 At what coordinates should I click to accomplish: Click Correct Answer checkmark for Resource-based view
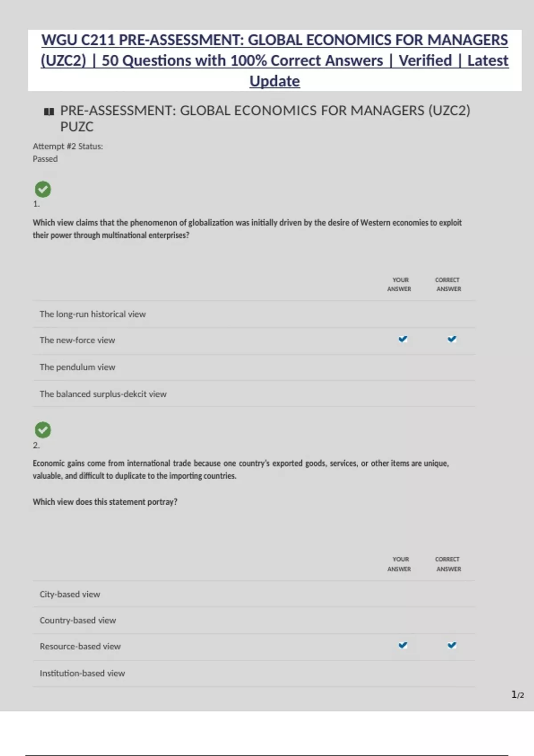[x=452, y=645]
